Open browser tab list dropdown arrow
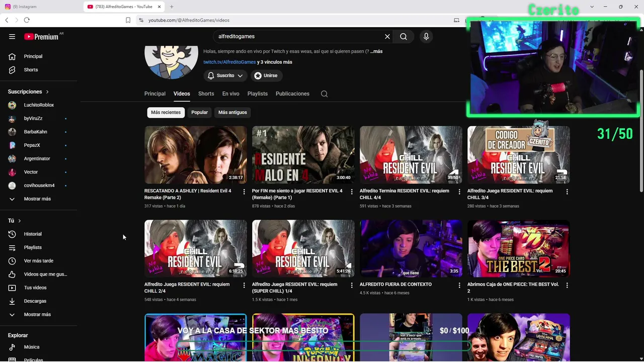 (592, 7)
